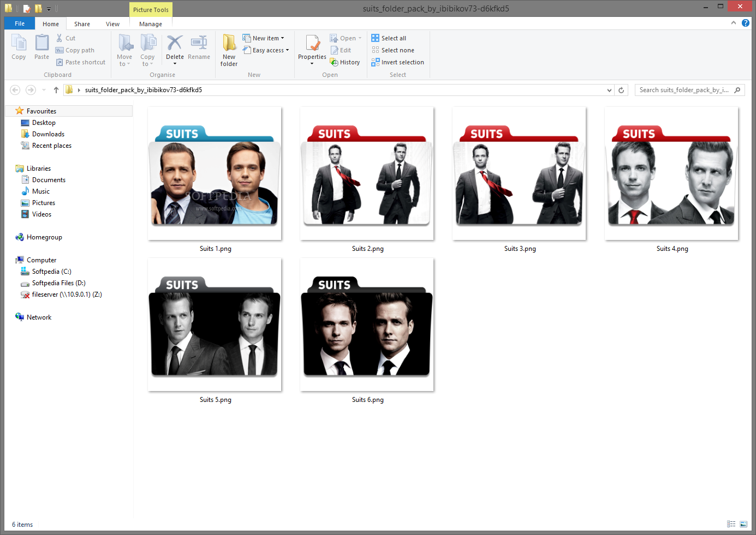
Task: Click the Edit command icon
Action: pyautogui.click(x=341, y=50)
